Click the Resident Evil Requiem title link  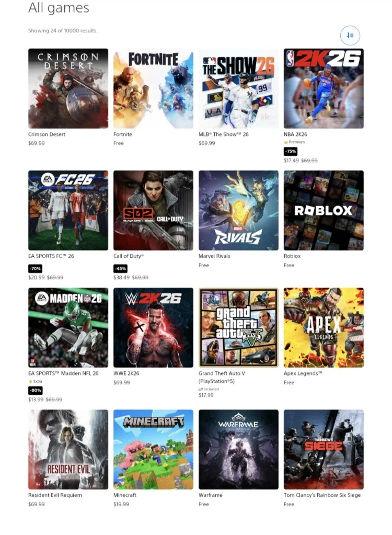[x=55, y=495]
